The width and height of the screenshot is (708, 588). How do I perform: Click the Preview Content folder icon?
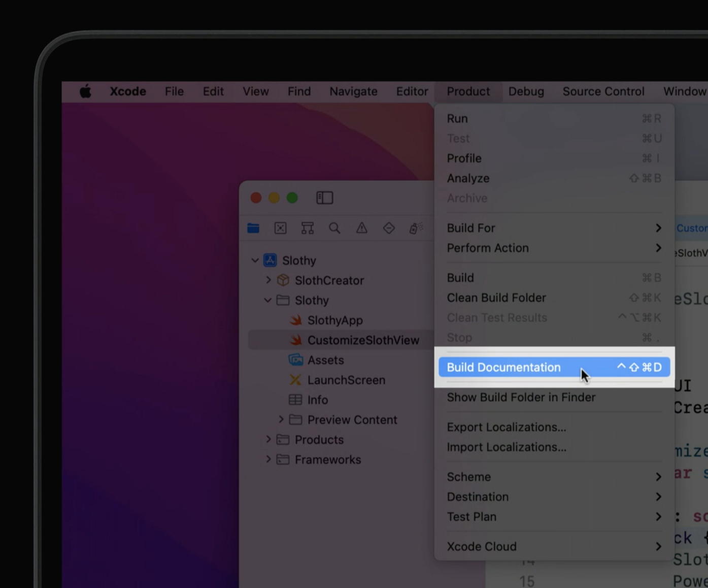(x=295, y=419)
